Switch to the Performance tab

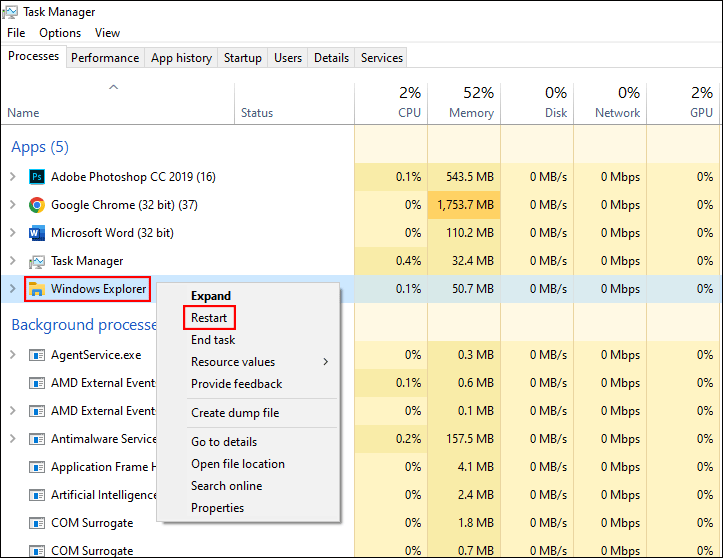[x=105, y=58]
